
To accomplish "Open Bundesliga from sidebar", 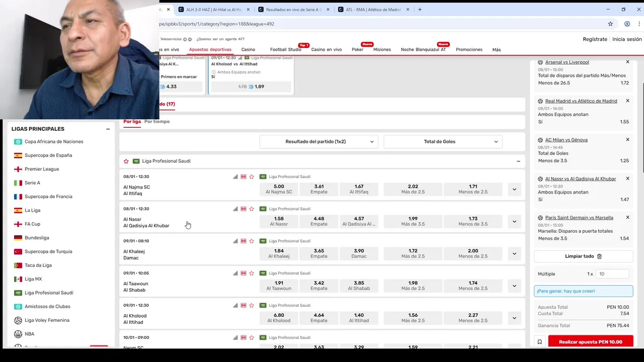I will 37,238.
